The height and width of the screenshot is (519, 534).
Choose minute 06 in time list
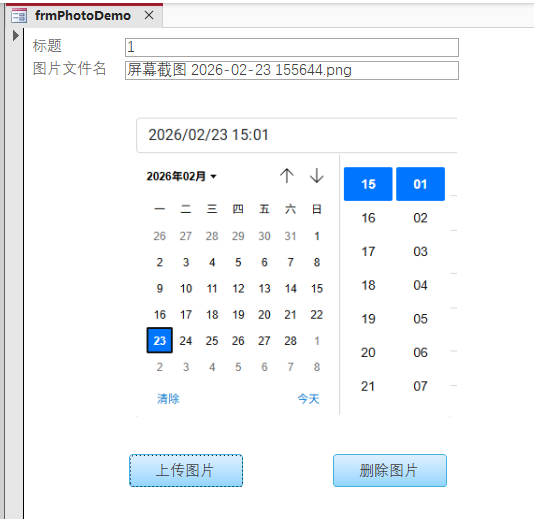[x=420, y=352]
